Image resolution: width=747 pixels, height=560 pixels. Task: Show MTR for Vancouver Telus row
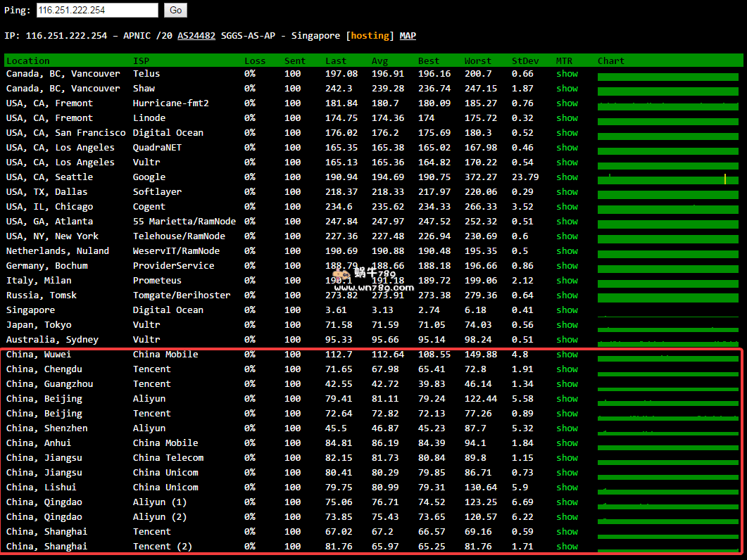coord(567,74)
